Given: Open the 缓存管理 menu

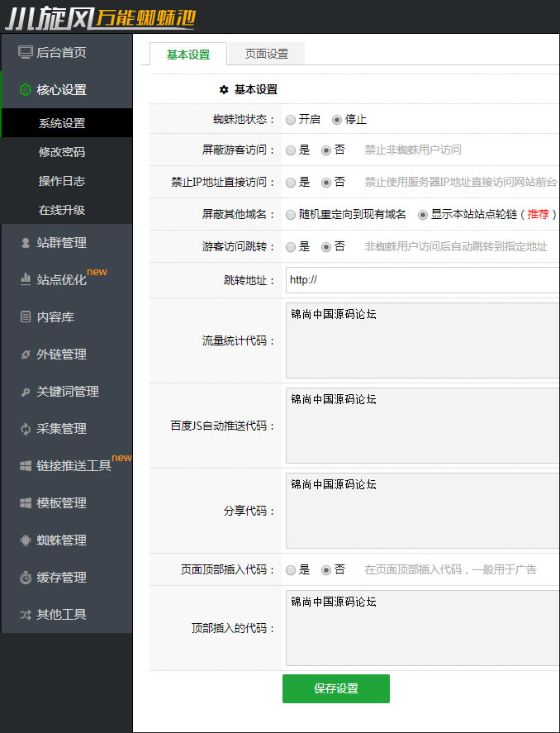Looking at the screenshot, I should click(x=67, y=577).
